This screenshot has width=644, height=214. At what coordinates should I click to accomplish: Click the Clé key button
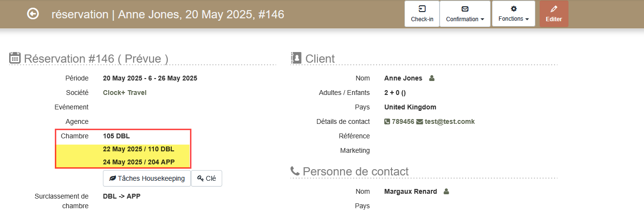coord(206,178)
